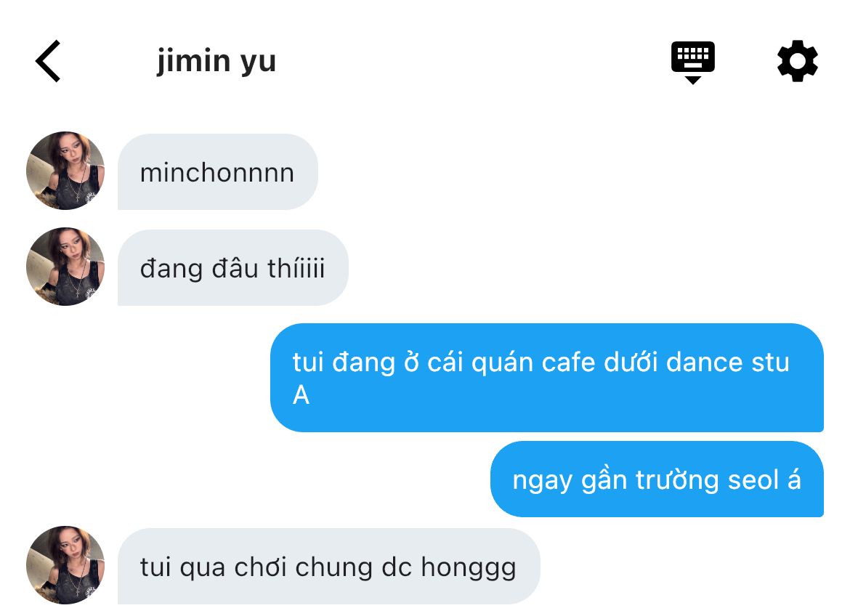Tap 'dance stu' text in sent bubble

[x=727, y=362]
